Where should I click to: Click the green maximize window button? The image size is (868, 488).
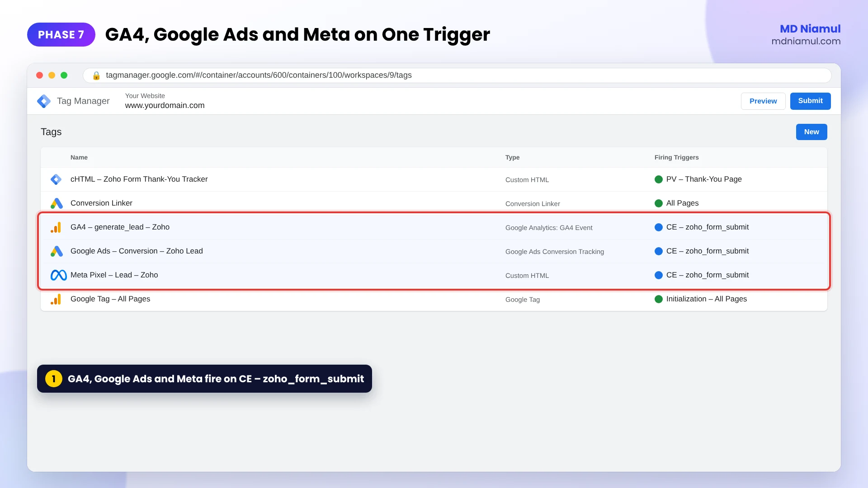coord(64,75)
